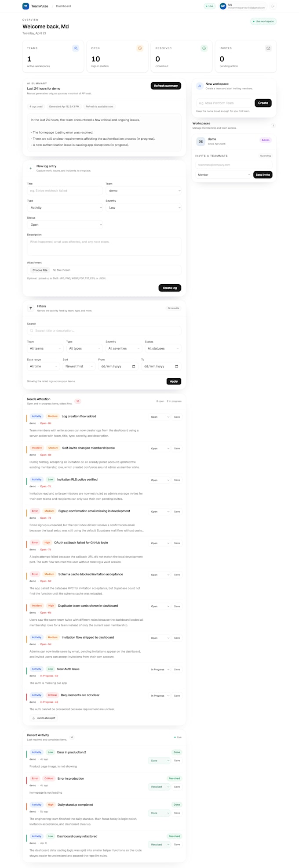Viewport: 299px width, 868px height.
Task: Click the plus icon beside New log entry
Action: (x=30, y=168)
